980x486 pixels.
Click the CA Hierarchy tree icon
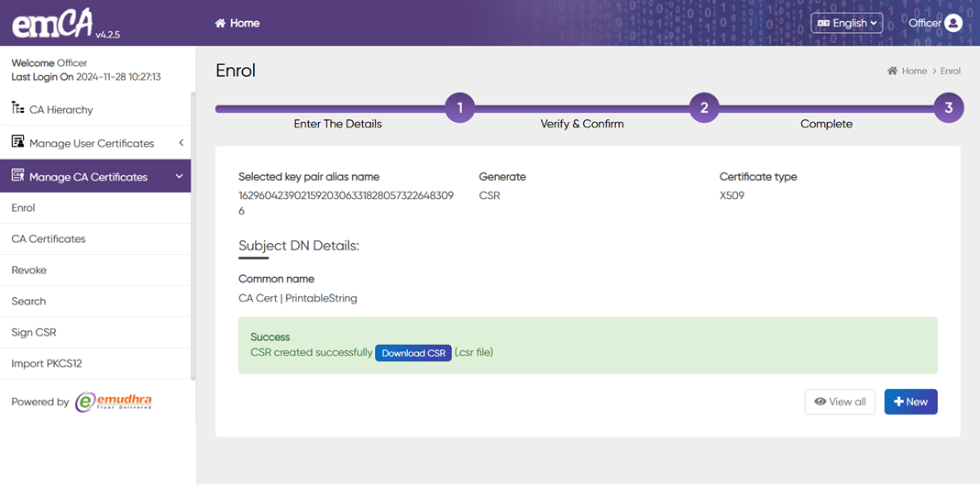click(17, 109)
